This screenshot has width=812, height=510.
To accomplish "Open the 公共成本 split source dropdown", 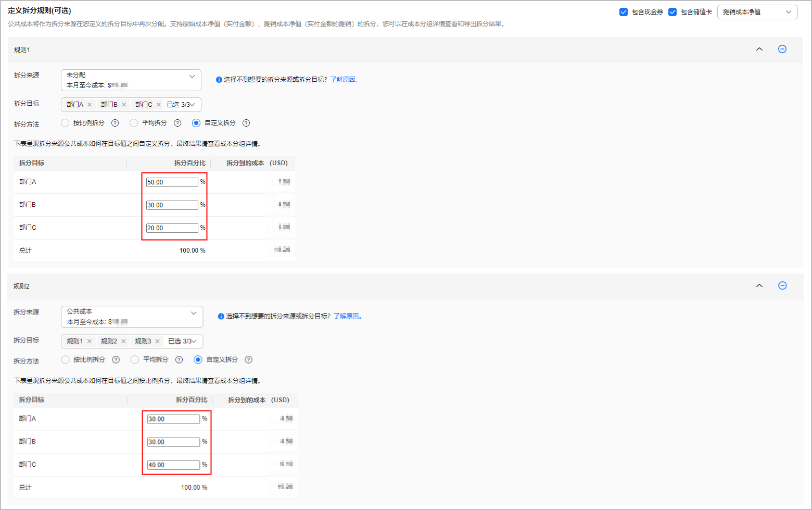I will [x=132, y=317].
